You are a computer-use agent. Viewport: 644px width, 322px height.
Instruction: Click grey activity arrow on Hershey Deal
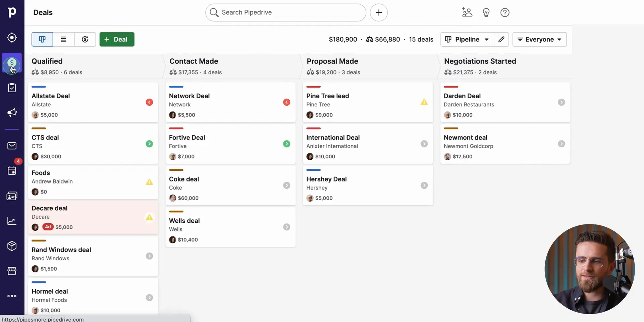click(424, 185)
